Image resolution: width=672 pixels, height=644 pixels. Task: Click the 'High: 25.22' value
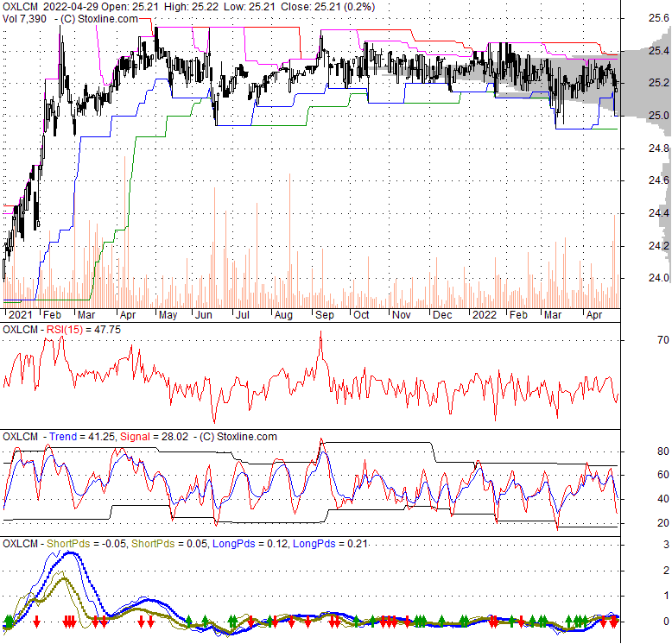(x=190, y=7)
